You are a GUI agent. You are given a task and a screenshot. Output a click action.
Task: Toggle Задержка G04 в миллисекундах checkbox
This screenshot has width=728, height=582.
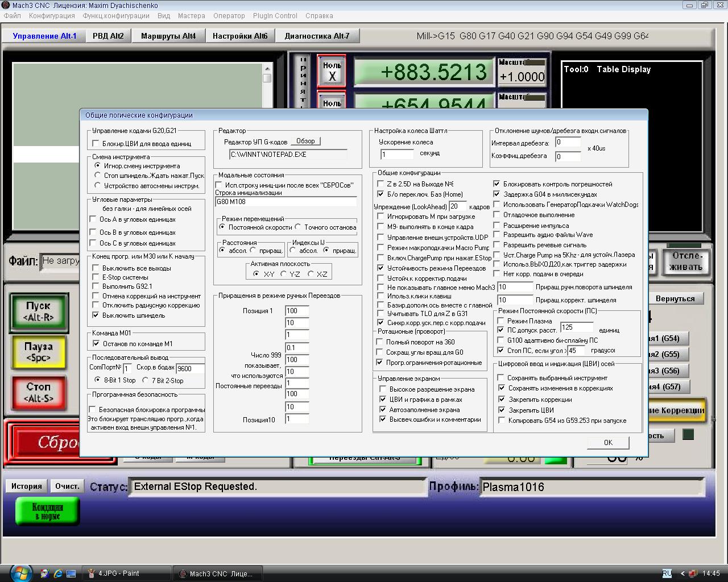[x=497, y=194]
